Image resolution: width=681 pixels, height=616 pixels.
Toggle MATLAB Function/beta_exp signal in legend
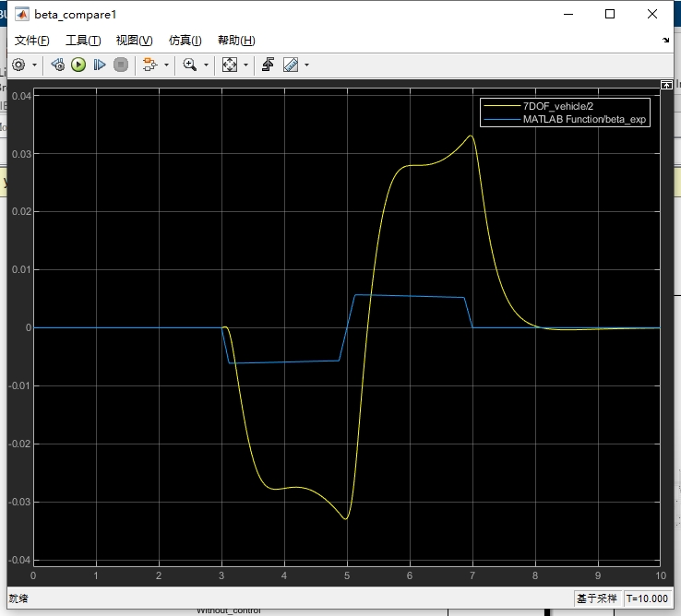pos(584,119)
